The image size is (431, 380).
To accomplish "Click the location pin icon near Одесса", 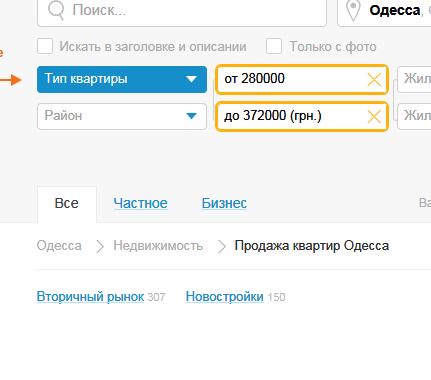I will (x=353, y=10).
